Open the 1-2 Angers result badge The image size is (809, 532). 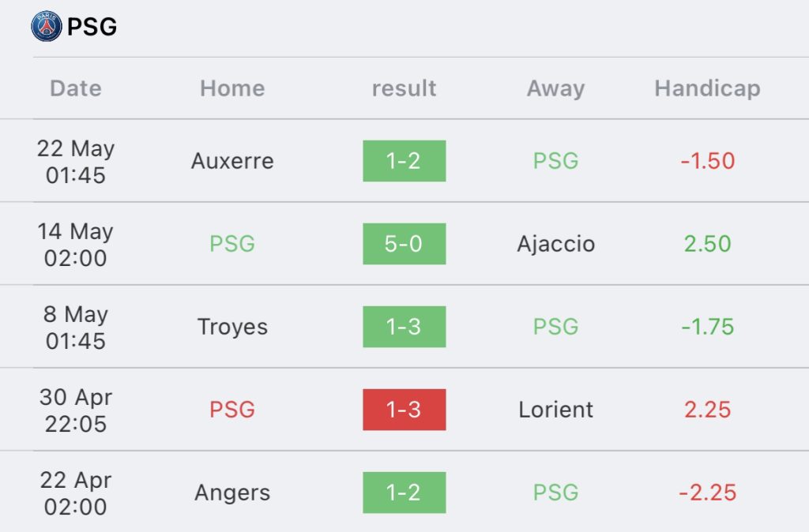pos(404,493)
